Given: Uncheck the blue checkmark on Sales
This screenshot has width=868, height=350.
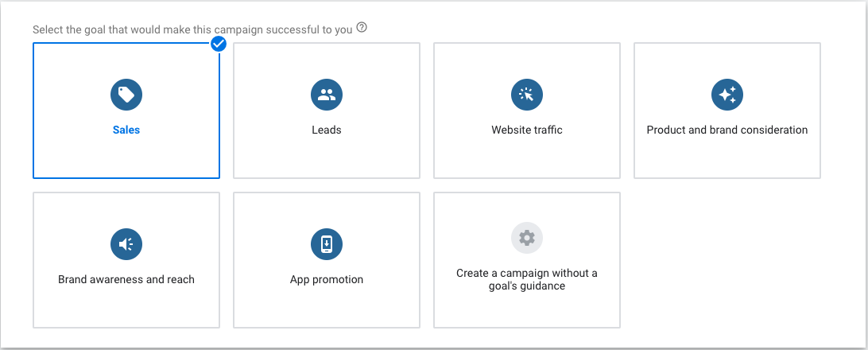Looking at the screenshot, I should (x=219, y=45).
